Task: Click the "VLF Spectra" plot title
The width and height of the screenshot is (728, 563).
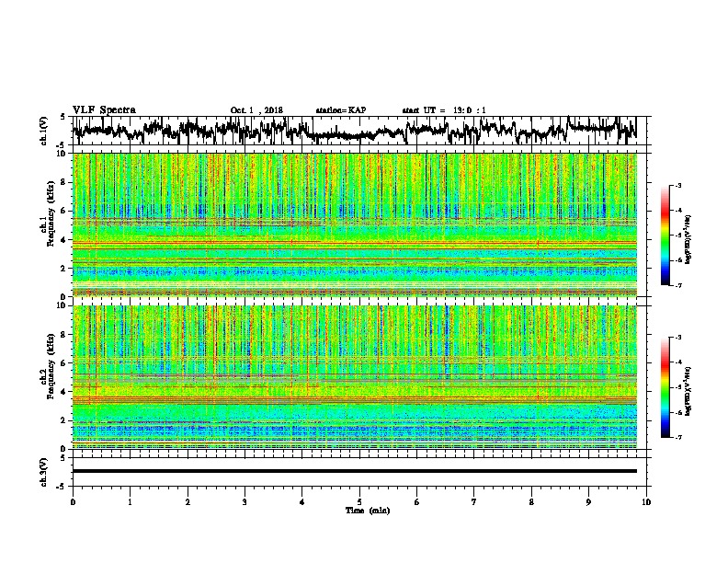Action: (104, 110)
